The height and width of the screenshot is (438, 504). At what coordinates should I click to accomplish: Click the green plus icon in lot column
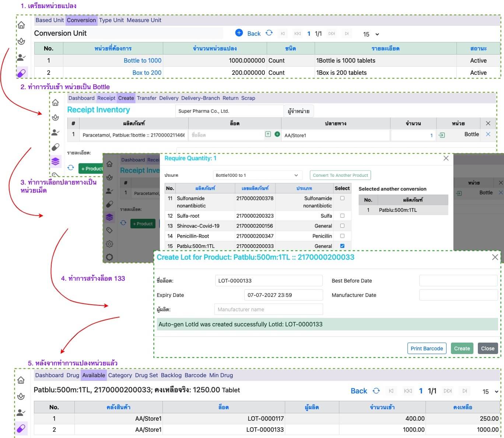(277, 134)
